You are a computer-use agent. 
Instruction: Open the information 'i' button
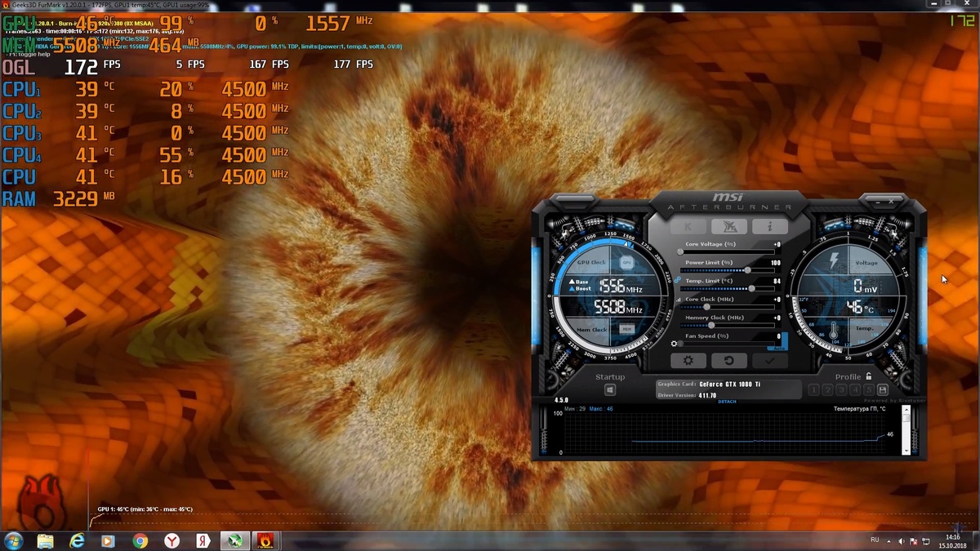coord(769,227)
